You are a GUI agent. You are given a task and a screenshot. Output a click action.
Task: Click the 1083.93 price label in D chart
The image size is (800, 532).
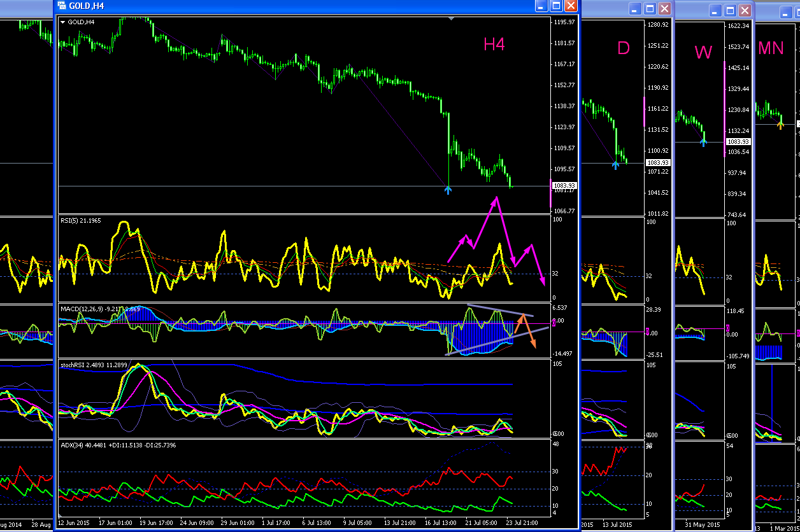(658, 162)
